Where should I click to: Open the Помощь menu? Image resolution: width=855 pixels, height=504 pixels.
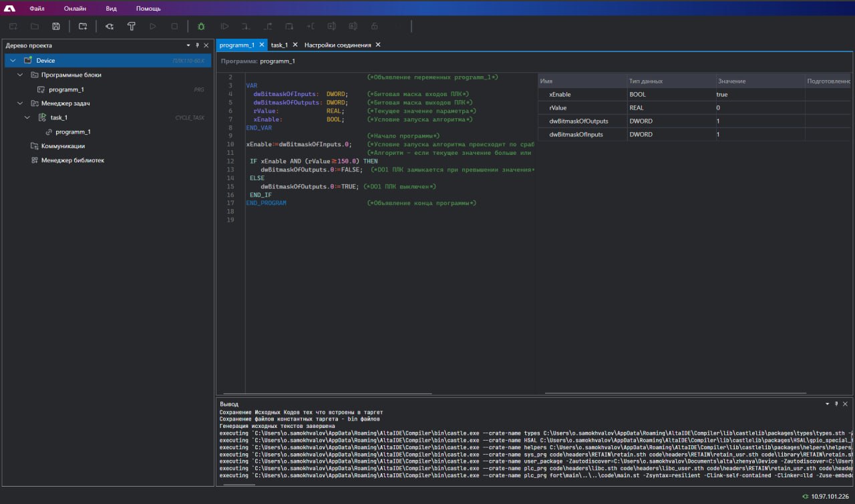pos(148,9)
